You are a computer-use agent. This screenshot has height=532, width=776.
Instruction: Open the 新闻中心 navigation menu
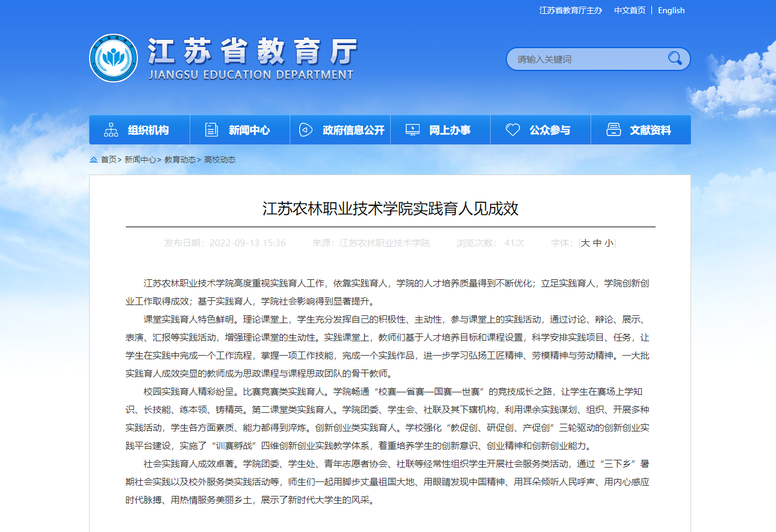[249, 130]
